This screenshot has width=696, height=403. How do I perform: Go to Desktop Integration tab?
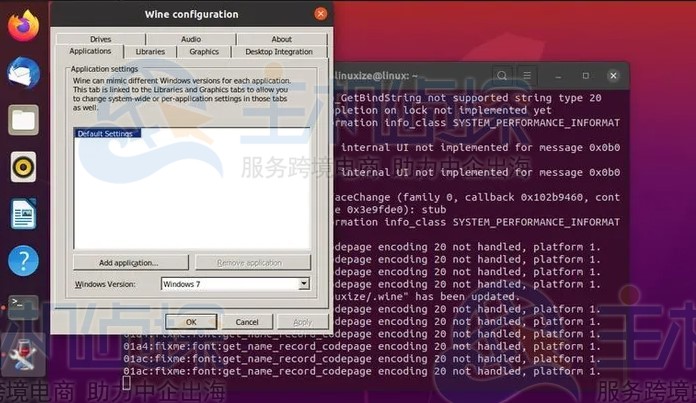coord(279,52)
